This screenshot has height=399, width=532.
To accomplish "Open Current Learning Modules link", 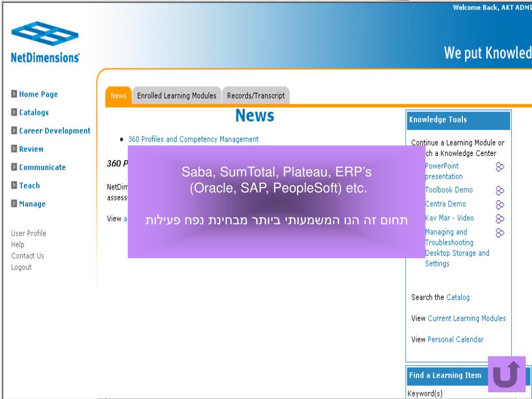I will click(x=467, y=318).
